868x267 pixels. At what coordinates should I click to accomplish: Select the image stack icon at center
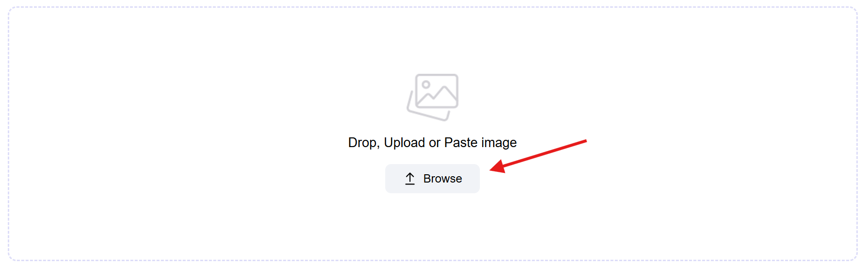click(x=432, y=97)
